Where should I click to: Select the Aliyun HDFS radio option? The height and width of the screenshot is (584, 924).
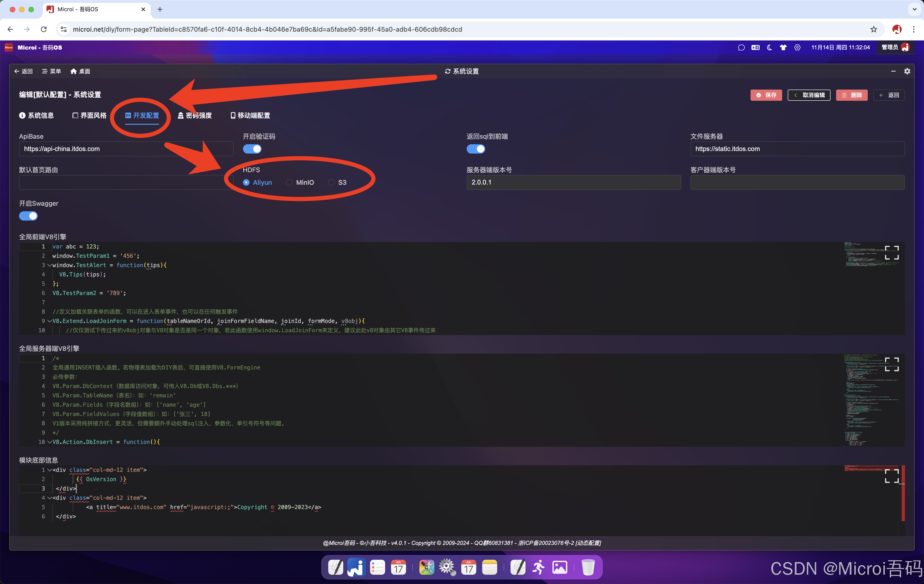coord(257,182)
